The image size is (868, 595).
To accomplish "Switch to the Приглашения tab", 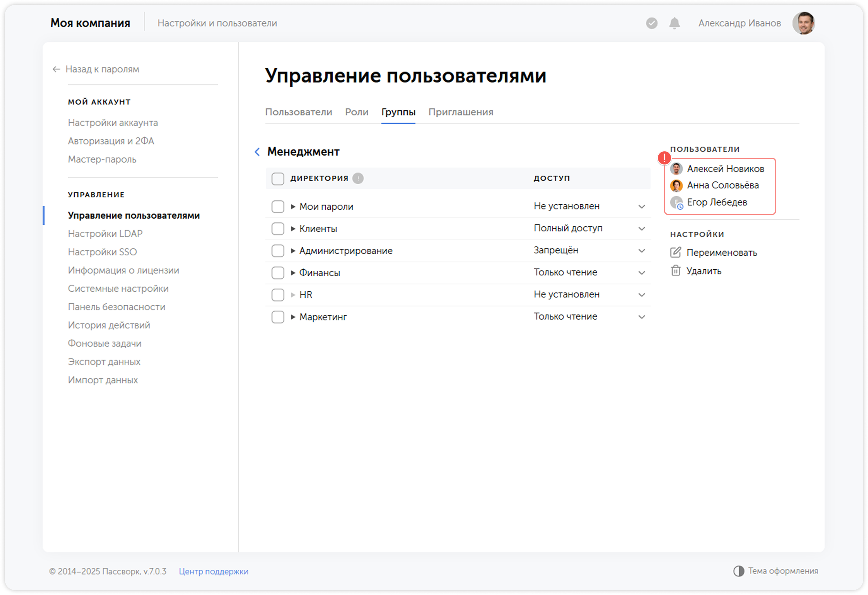I will pos(461,112).
